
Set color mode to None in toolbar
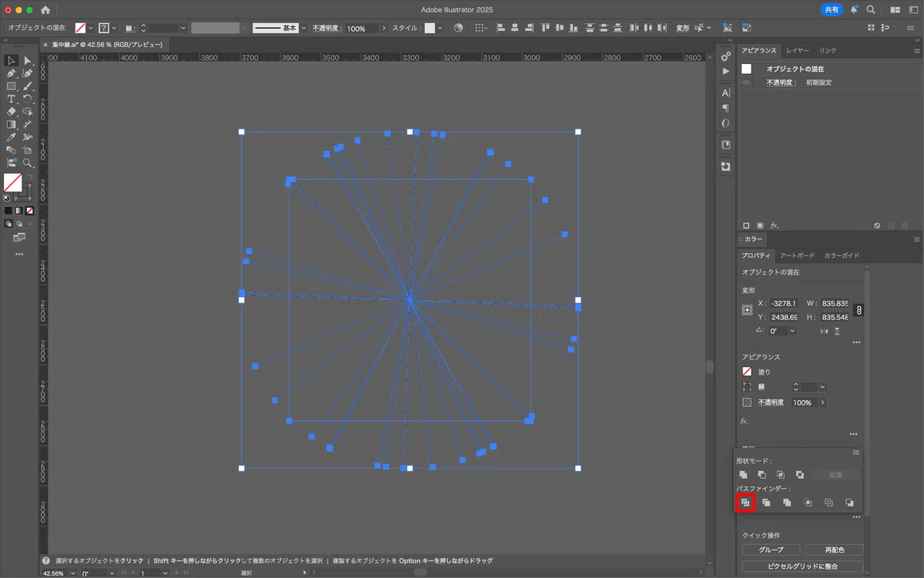[29, 210]
